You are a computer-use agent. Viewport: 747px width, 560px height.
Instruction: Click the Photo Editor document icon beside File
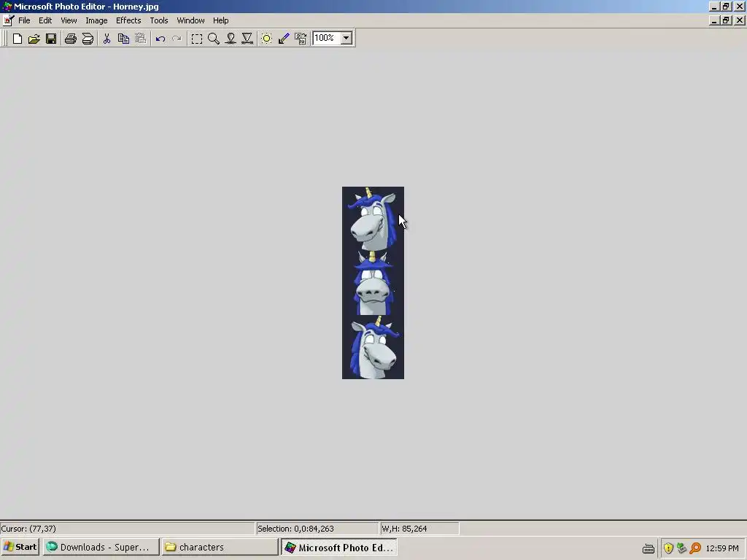[9, 20]
